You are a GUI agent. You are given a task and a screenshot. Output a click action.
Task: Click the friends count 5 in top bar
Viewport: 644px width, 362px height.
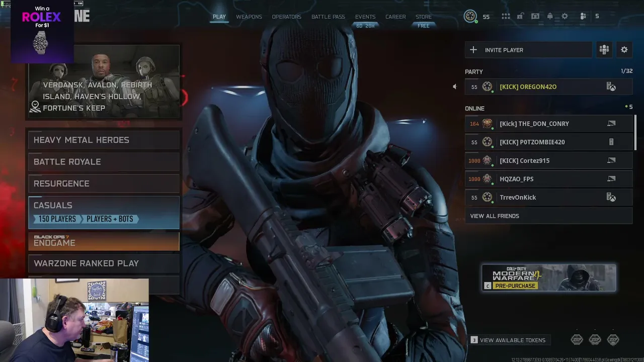[x=597, y=16]
